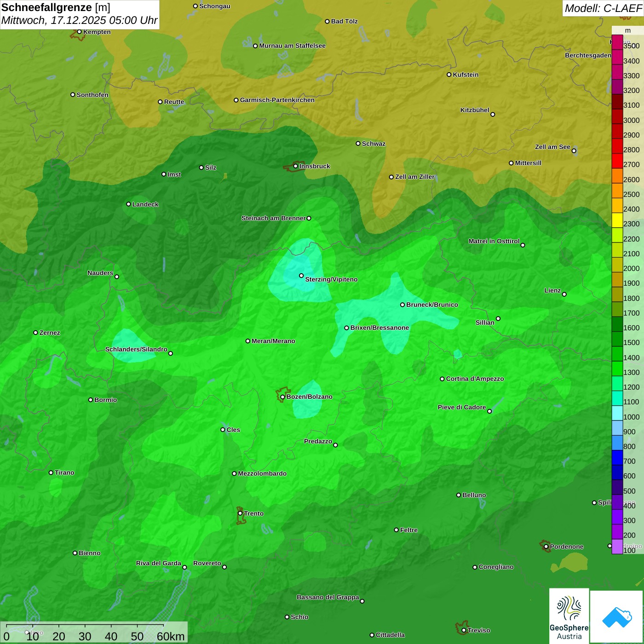The image size is (644, 644).
Task: Click the 'Cles' label
Action: coord(233,430)
